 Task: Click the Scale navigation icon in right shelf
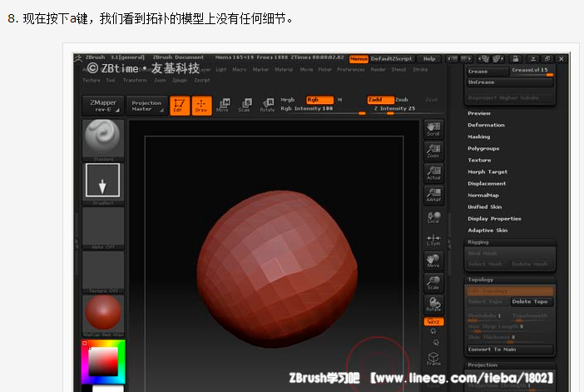(433, 283)
